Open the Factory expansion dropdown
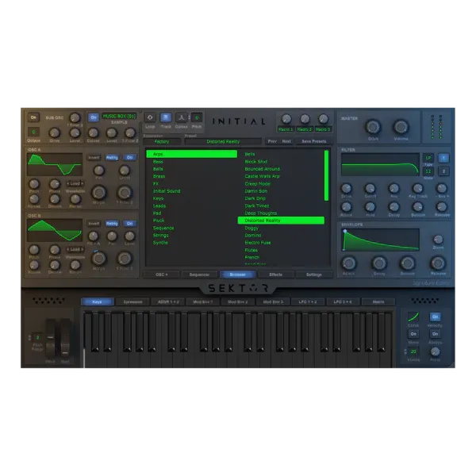The width and height of the screenshot is (476, 476). [x=162, y=142]
